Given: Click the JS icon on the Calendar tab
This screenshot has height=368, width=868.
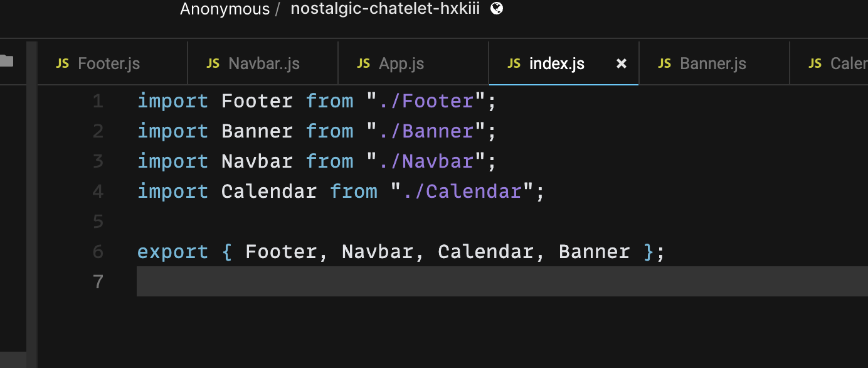Looking at the screenshot, I should point(814,63).
